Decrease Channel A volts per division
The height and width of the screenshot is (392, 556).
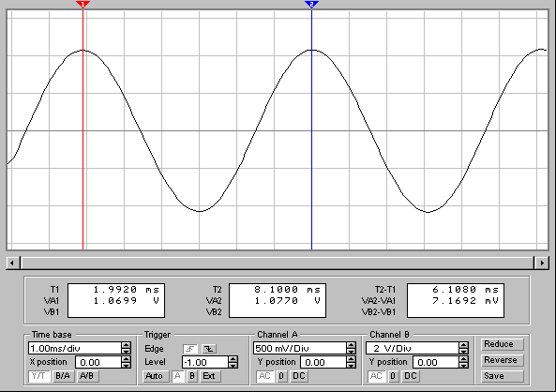tap(351, 351)
